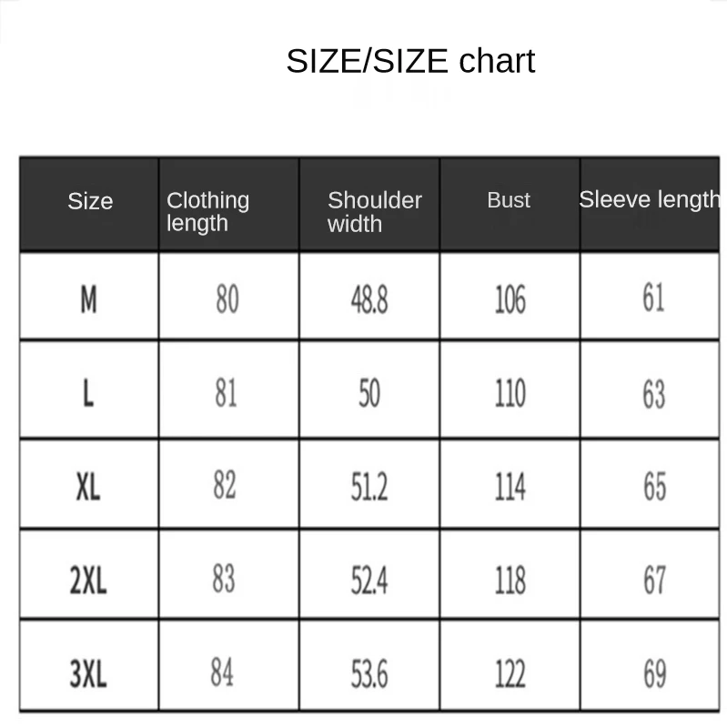Select the 63 sleeve length cell
727x728 pixels.
[x=654, y=395]
